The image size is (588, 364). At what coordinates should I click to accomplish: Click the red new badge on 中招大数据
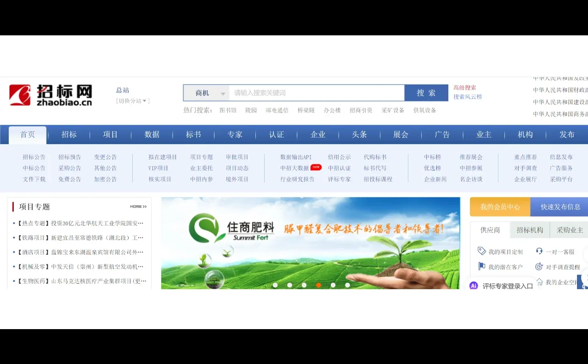coord(316,168)
